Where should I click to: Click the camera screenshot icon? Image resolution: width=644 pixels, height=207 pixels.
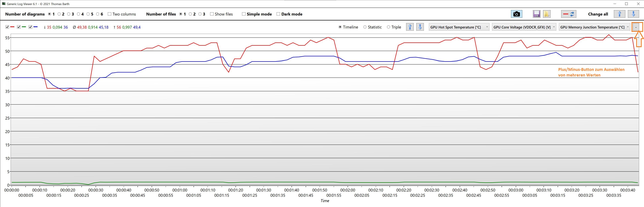tap(516, 14)
